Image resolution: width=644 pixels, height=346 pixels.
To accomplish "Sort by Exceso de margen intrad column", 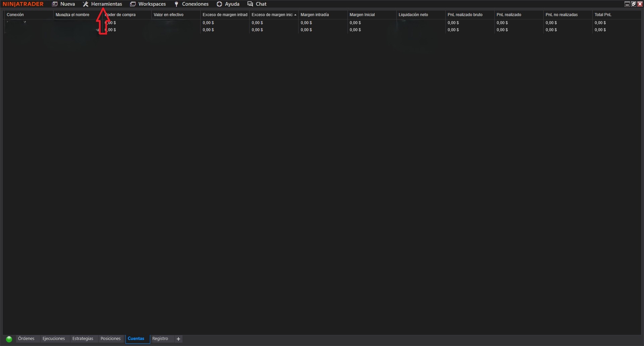I will [225, 15].
